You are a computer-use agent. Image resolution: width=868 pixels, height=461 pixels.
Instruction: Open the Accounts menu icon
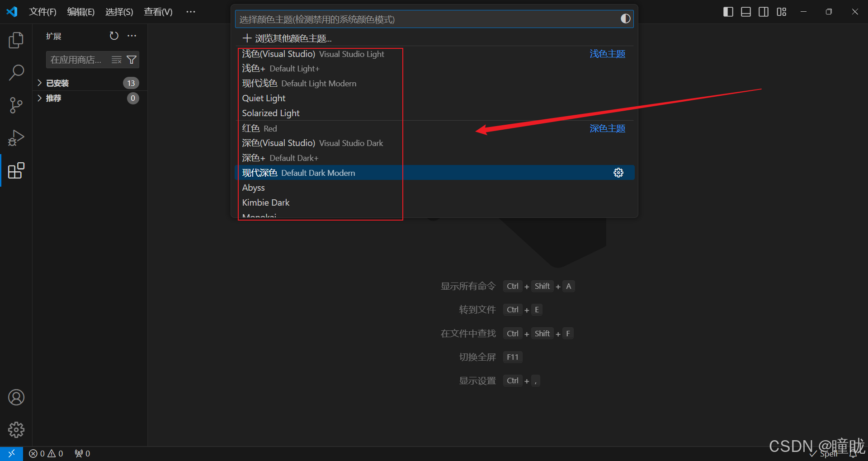16,397
